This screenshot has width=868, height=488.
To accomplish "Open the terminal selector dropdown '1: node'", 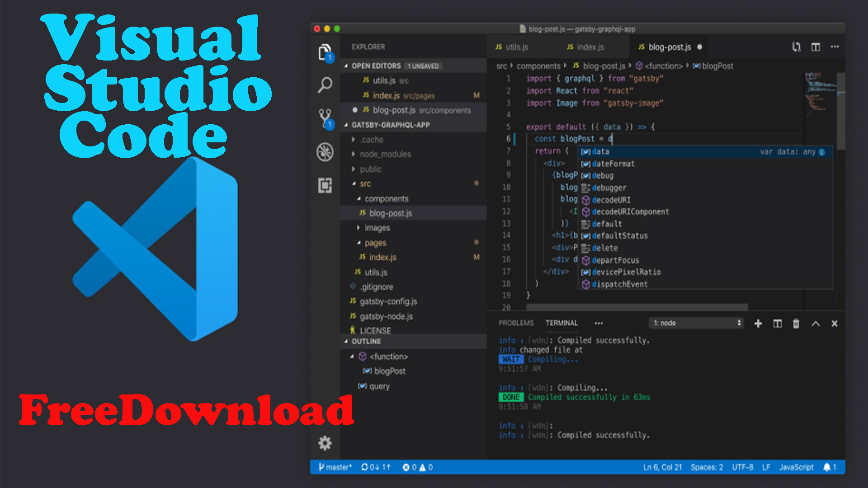I will coord(696,323).
